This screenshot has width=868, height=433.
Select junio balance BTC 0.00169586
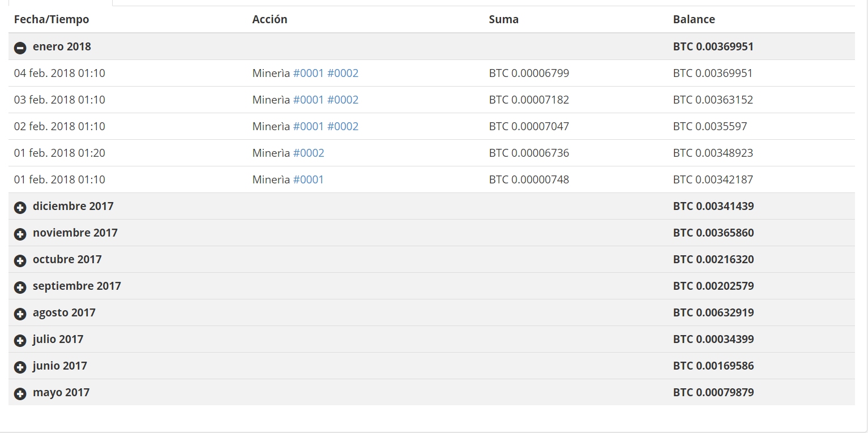click(713, 366)
